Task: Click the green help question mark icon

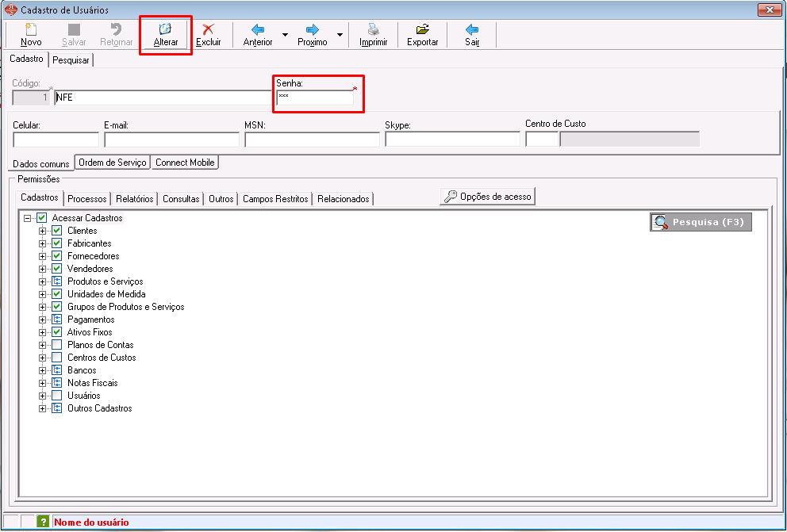Action: click(x=43, y=522)
